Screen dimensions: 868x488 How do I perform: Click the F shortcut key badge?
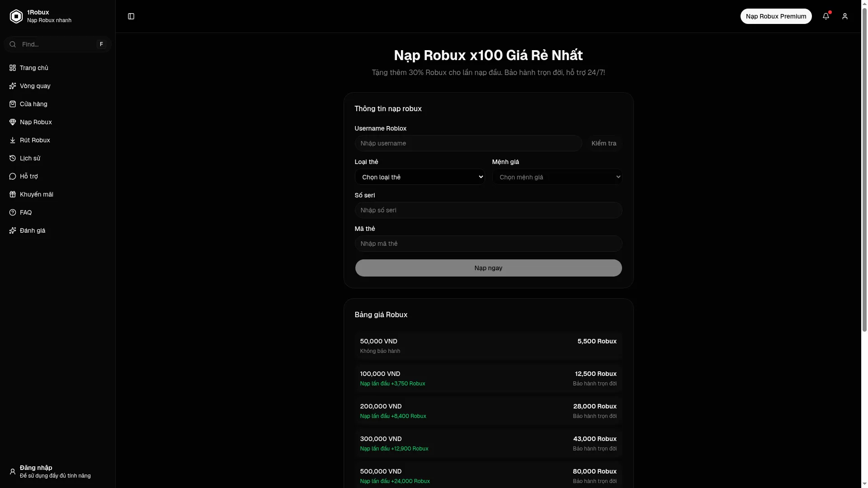click(101, 44)
